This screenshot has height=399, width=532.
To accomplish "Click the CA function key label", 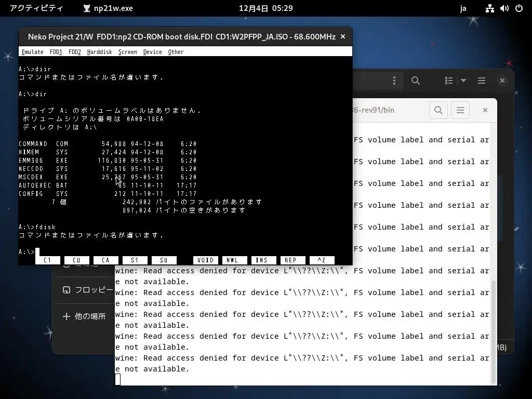I will click(106, 260).
